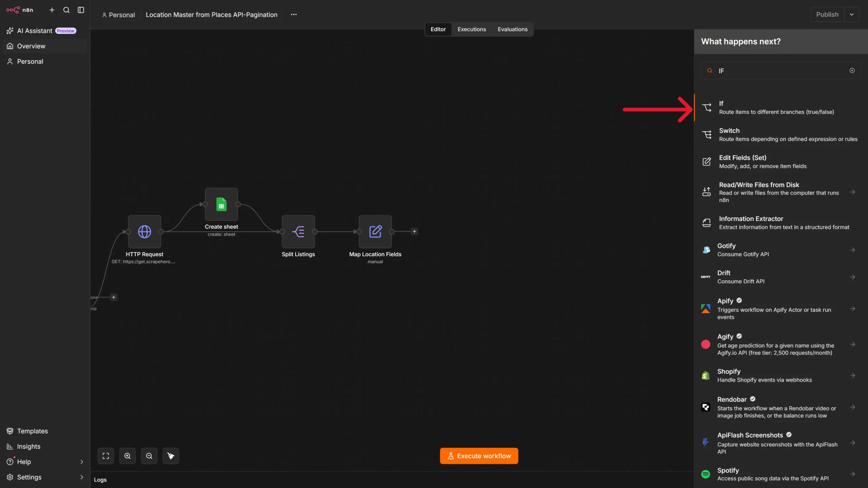Click the zoom out canvas button

(x=149, y=456)
